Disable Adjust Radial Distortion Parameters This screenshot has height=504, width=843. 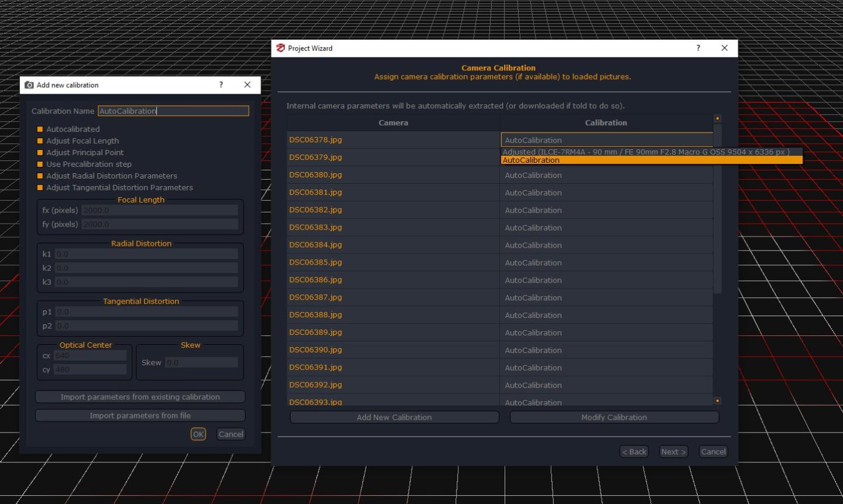click(x=40, y=176)
